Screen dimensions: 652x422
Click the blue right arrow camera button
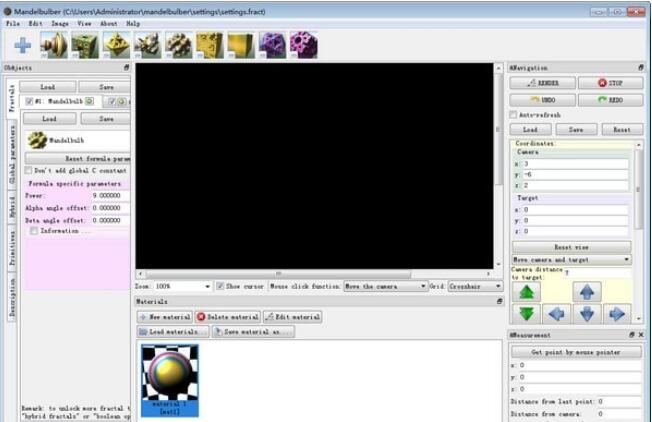617,313
